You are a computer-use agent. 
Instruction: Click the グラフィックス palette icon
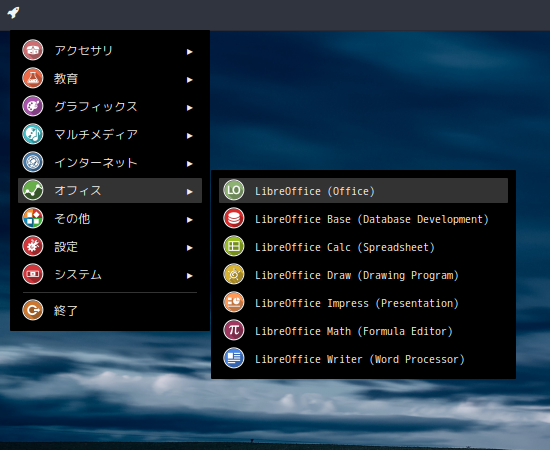click(33, 106)
